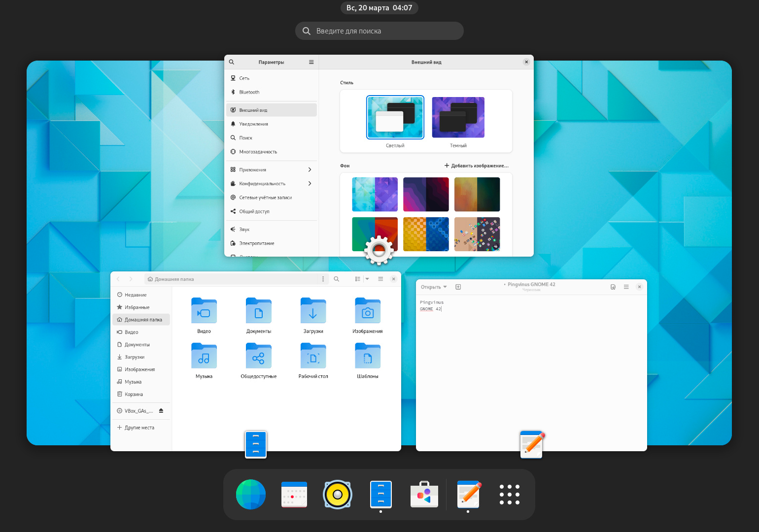The image size is (759, 532).
Task: Expand the Privacy settings chevron
Action: (x=310, y=183)
